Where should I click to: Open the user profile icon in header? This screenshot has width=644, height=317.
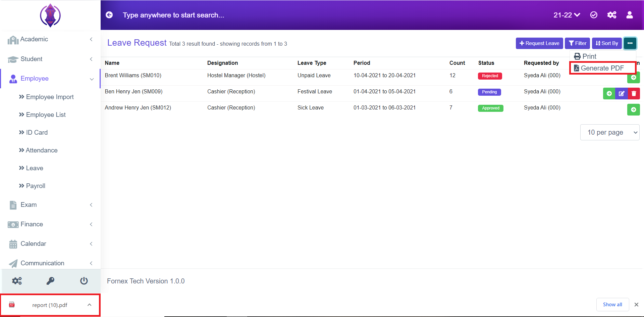630,15
